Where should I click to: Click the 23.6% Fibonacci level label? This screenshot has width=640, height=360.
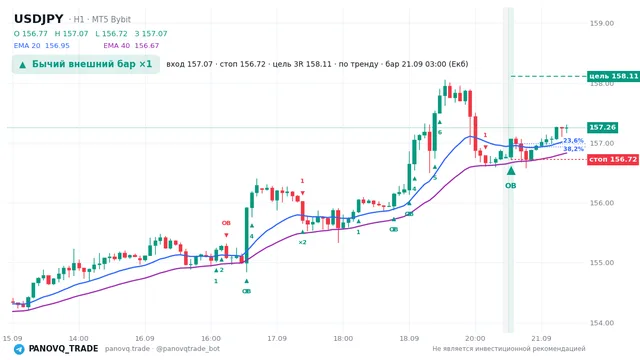573,140
